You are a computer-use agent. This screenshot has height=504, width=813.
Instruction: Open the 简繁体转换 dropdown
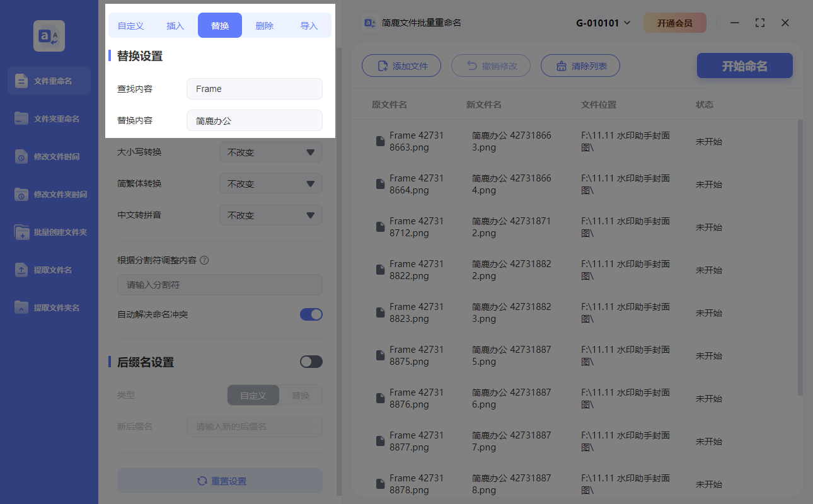(x=271, y=183)
